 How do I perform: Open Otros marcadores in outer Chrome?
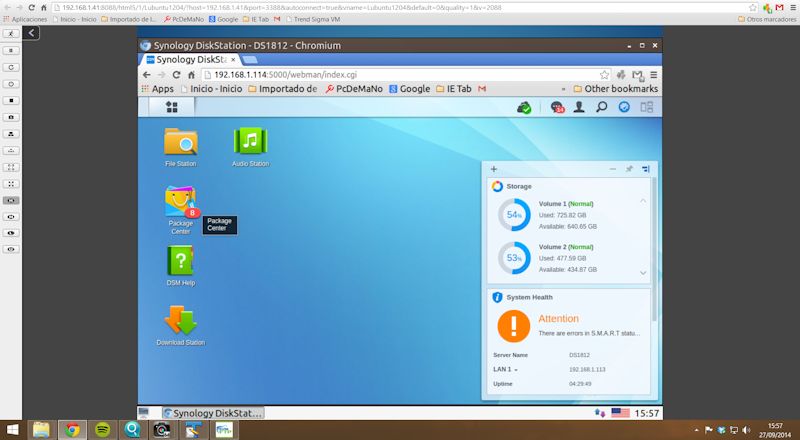[767, 19]
